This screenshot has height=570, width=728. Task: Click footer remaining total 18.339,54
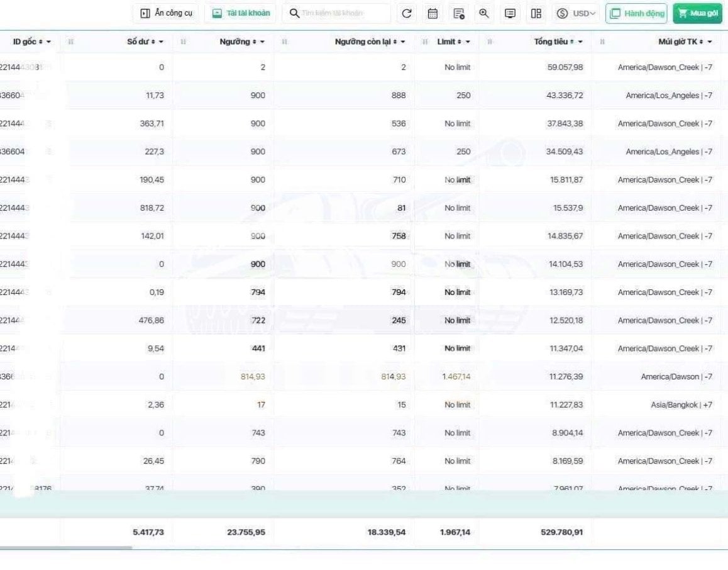click(x=386, y=532)
